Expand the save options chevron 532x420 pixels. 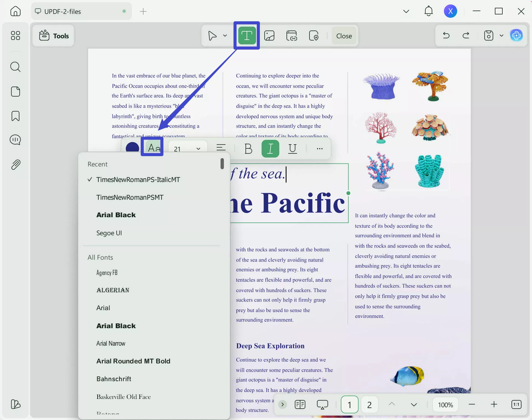[502, 36]
